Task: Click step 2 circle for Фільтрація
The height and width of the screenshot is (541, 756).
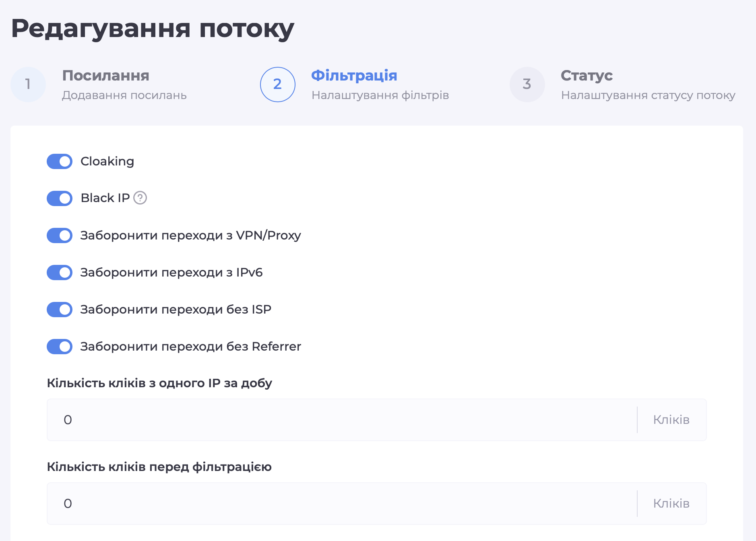Action: 278,85
